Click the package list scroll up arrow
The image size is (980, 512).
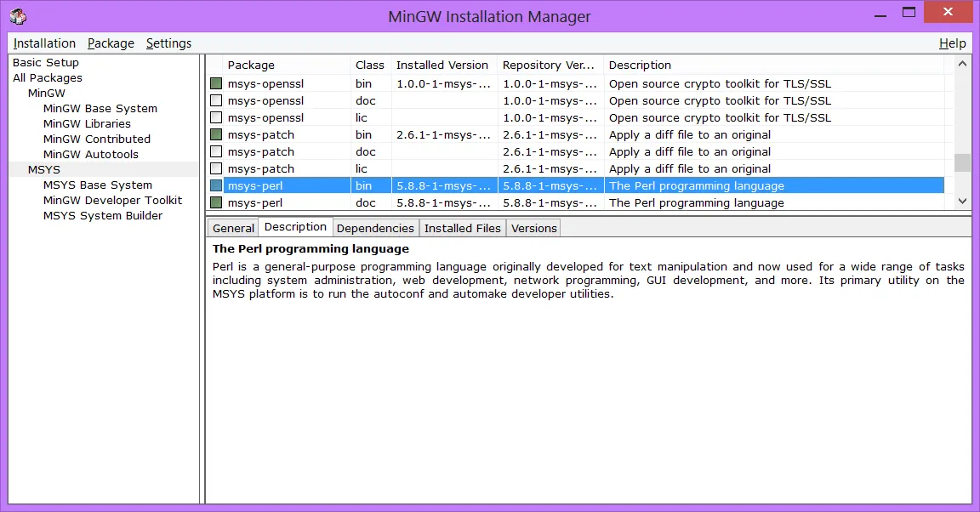click(962, 64)
